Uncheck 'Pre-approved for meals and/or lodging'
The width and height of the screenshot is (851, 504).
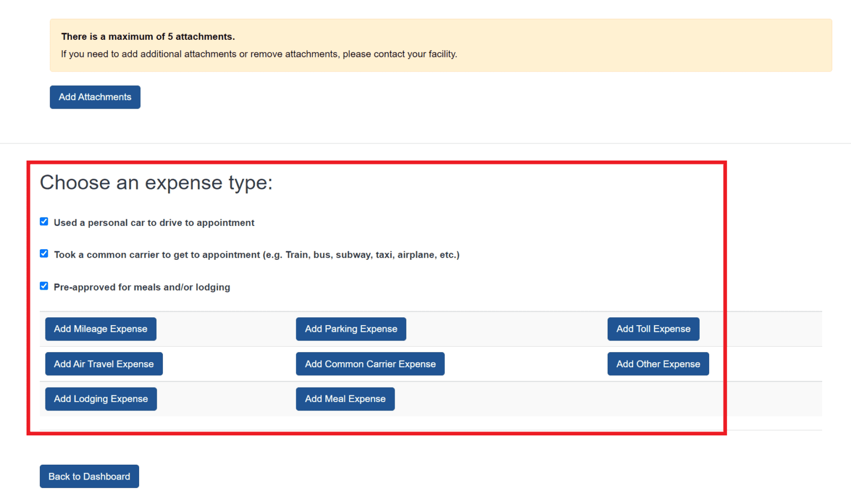tap(44, 286)
